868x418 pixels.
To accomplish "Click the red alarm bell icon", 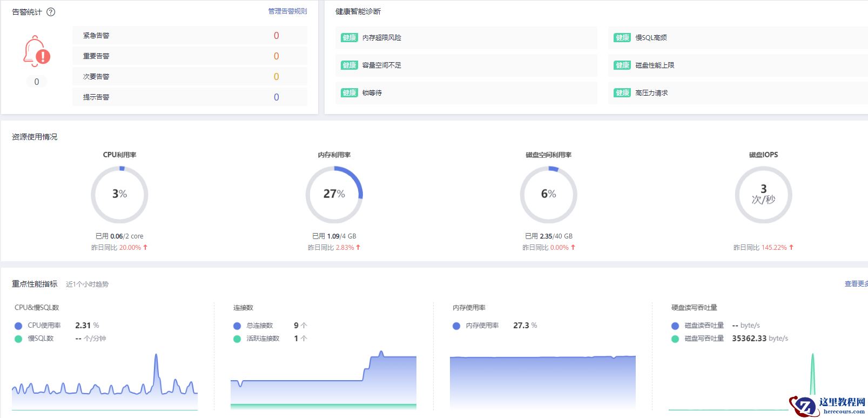I will click(36, 51).
